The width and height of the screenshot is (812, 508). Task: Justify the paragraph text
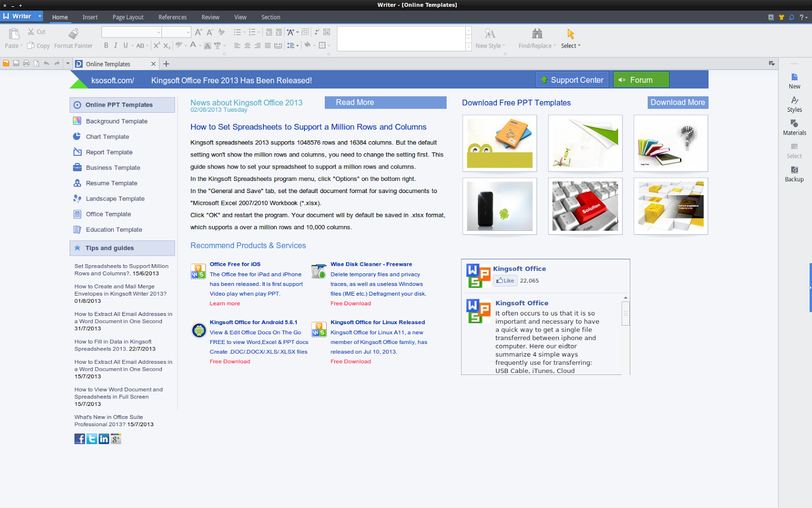tap(267, 45)
